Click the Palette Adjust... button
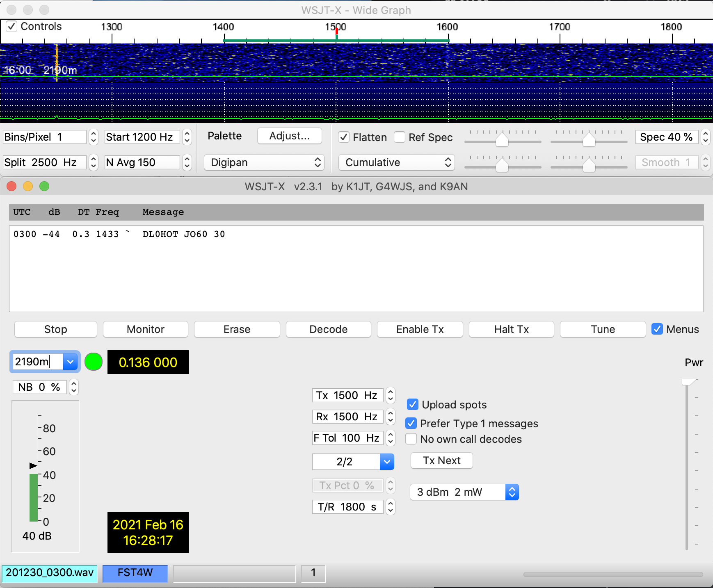 tap(289, 136)
